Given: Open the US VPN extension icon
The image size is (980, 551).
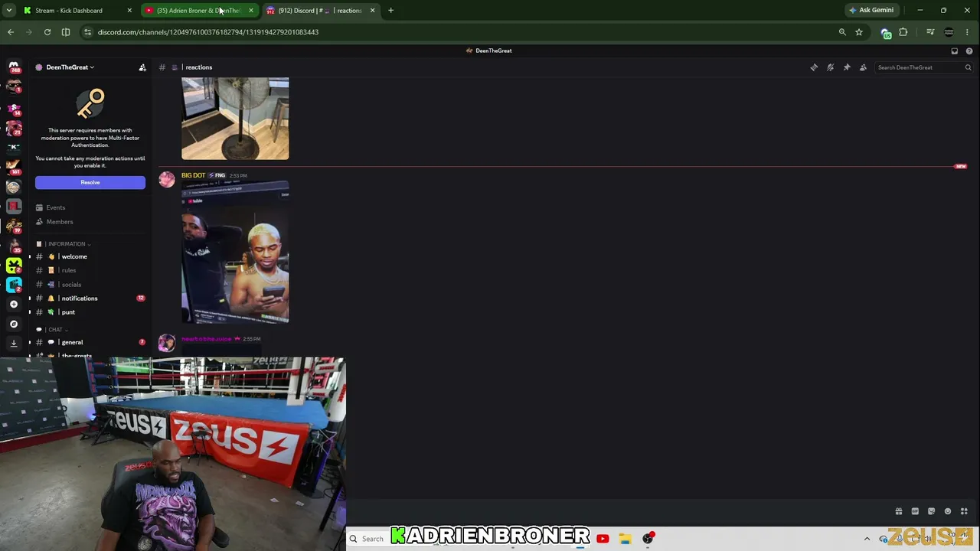Looking at the screenshot, I should click(x=886, y=33).
